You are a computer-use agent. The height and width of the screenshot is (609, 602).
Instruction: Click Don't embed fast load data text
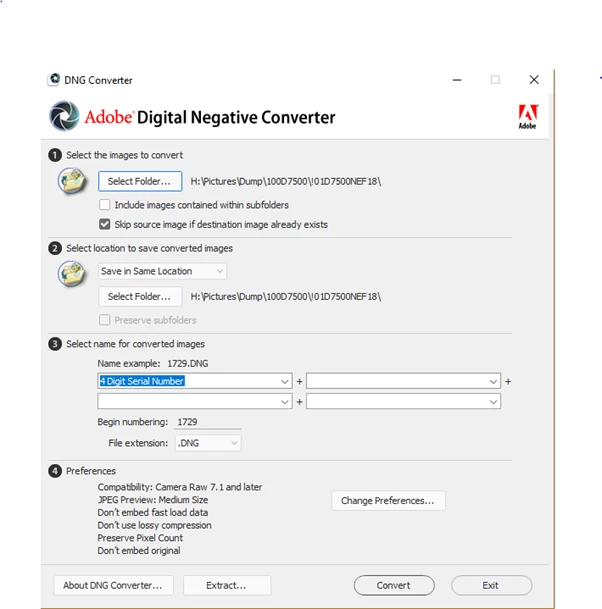tap(153, 513)
